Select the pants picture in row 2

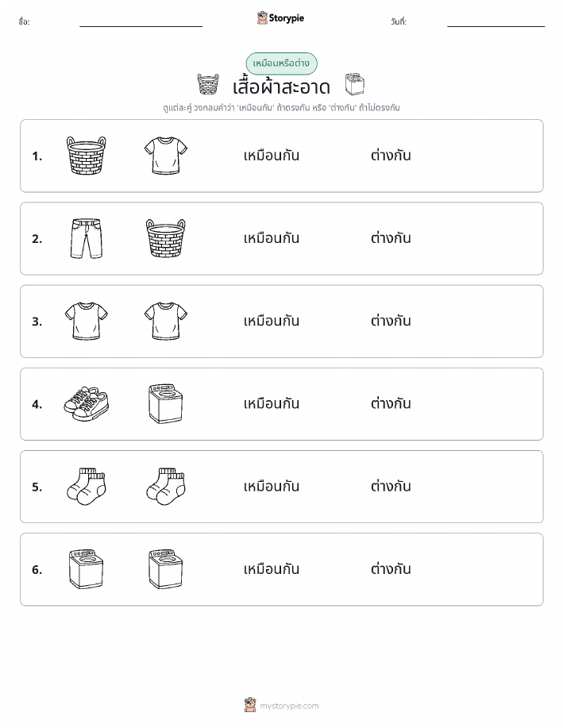[87, 238]
